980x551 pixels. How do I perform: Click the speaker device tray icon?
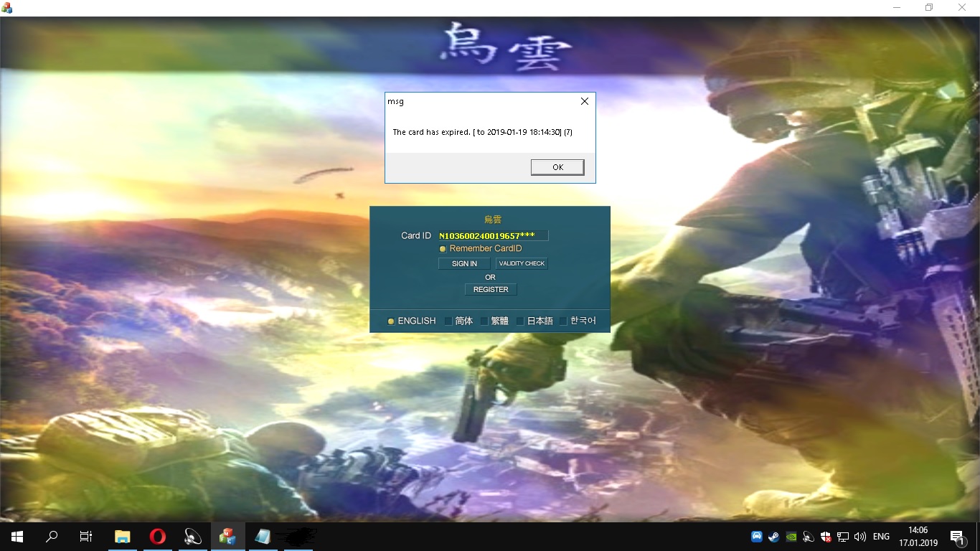click(809, 537)
